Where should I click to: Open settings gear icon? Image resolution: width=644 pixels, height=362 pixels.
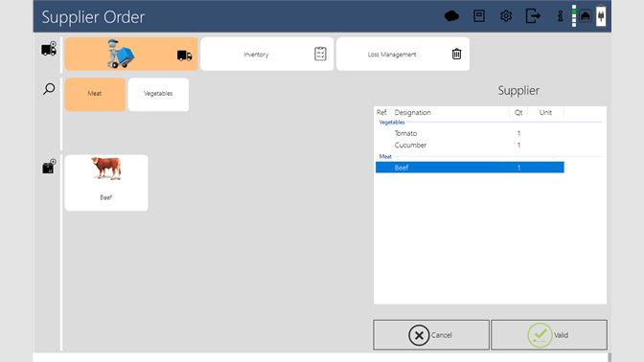pyautogui.click(x=506, y=16)
